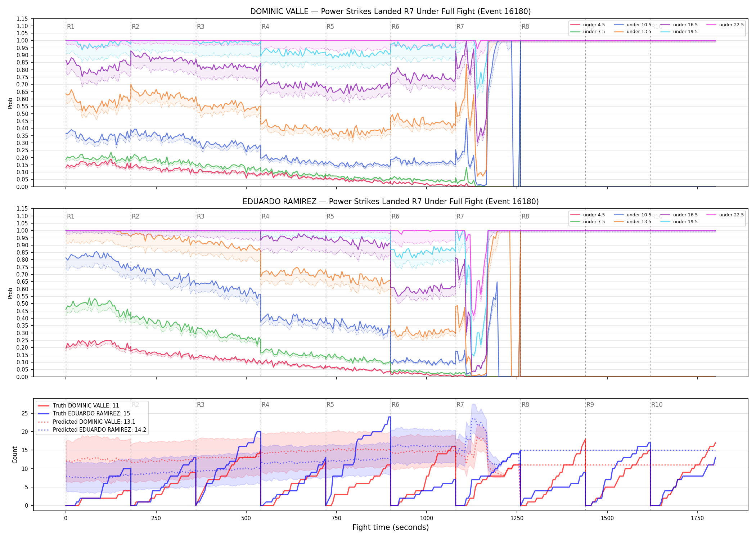Click 'under 19.5' legend entry in Eduardo Ramirez chart

[x=679, y=222]
